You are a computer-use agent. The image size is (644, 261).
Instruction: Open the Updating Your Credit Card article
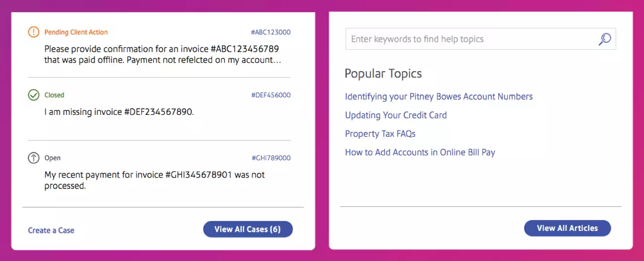(x=396, y=115)
